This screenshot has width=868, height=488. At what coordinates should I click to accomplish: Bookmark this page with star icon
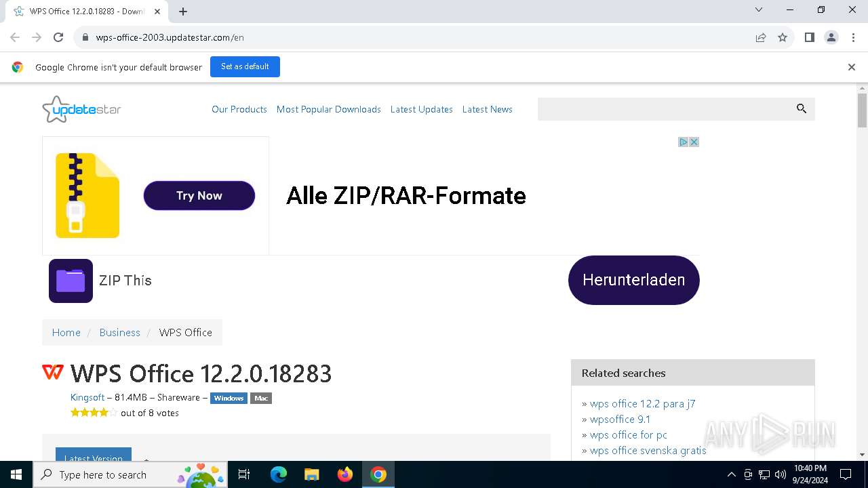[783, 37]
